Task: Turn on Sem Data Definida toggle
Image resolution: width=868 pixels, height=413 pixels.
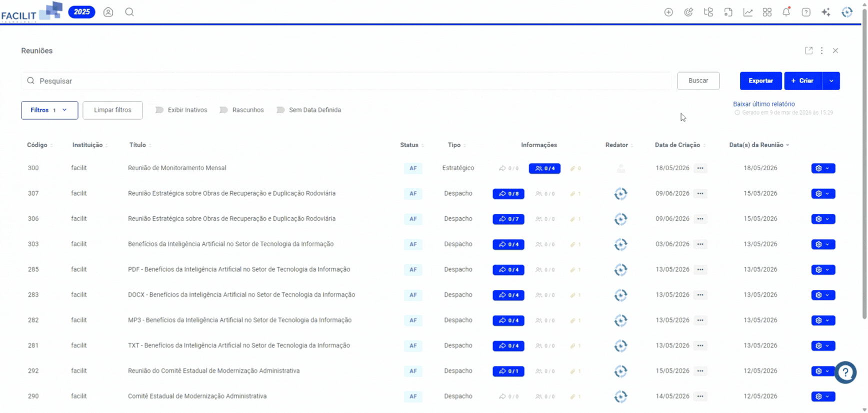Action: (280, 110)
